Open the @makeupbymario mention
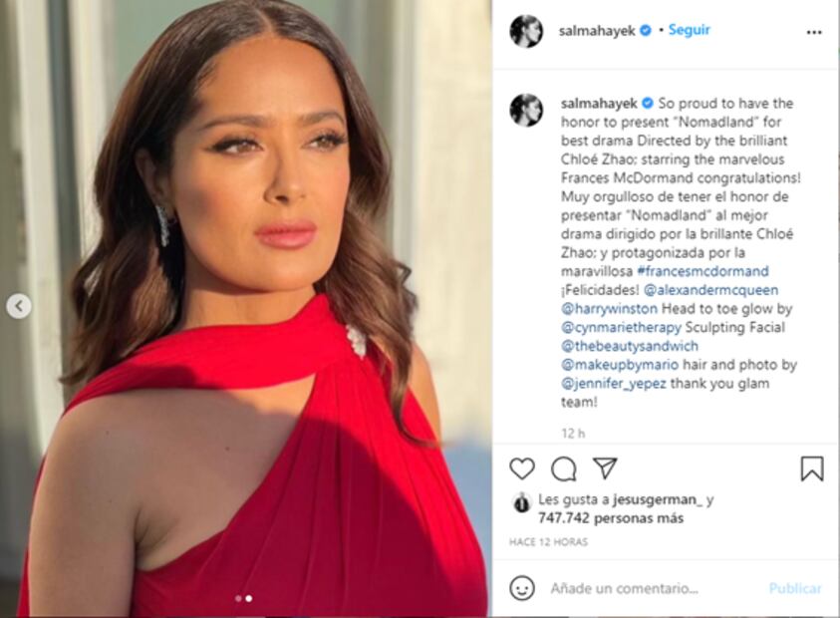840x618 pixels. 620,365
